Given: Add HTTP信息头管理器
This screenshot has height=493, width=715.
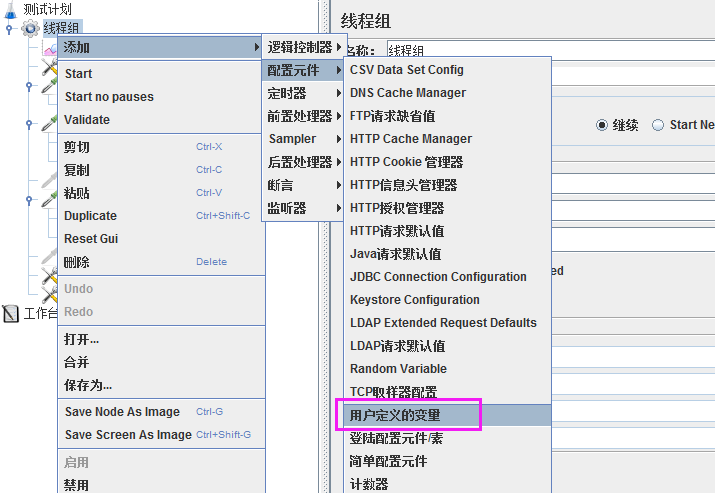Looking at the screenshot, I should (447, 185).
